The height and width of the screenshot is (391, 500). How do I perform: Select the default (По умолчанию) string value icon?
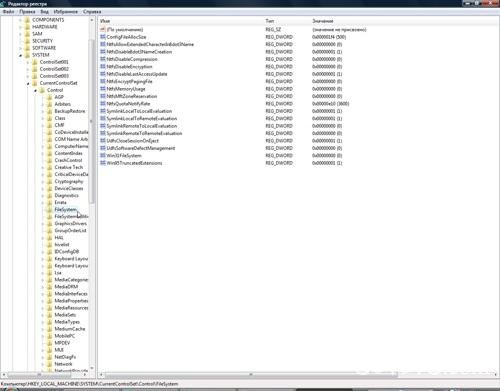103,29
